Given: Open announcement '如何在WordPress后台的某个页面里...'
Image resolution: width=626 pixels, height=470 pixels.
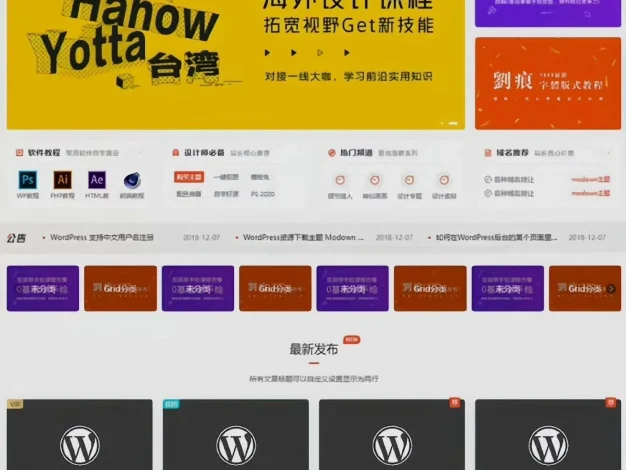Looking at the screenshot, I should [x=496, y=237].
